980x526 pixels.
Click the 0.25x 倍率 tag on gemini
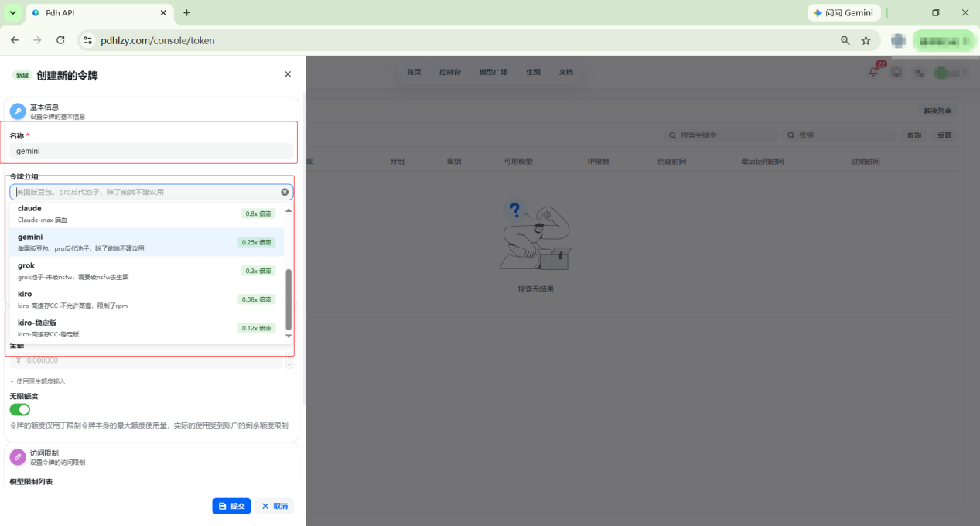[x=257, y=242]
